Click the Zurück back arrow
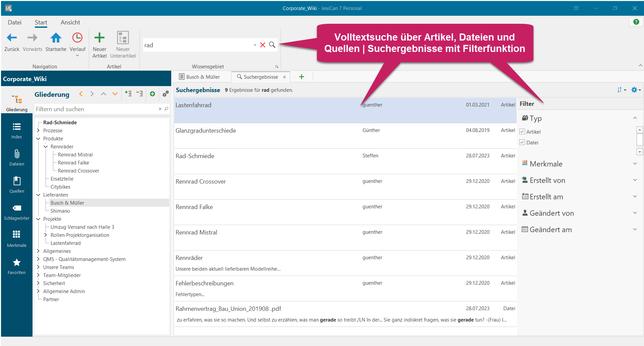644x346 pixels. click(x=12, y=38)
